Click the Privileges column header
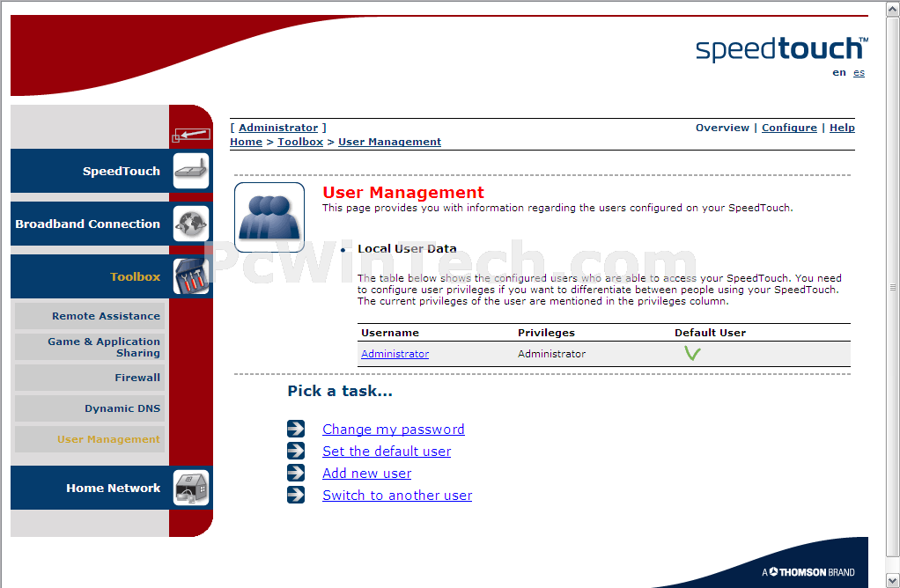 coord(546,333)
